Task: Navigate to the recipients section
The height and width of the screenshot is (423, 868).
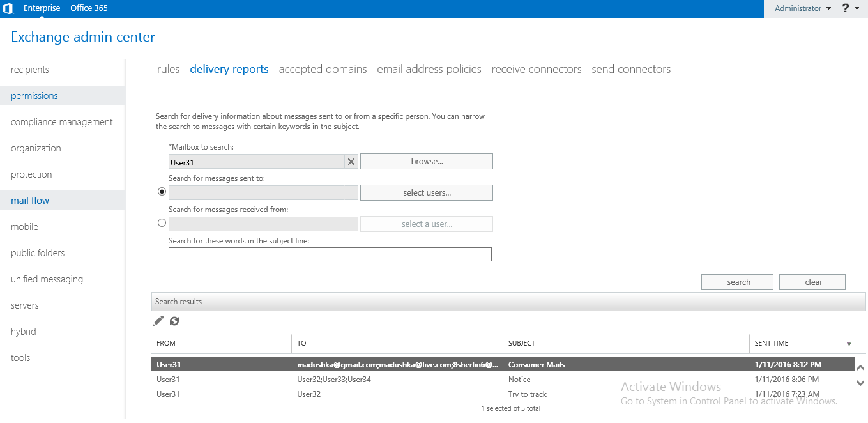Action: (x=30, y=69)
